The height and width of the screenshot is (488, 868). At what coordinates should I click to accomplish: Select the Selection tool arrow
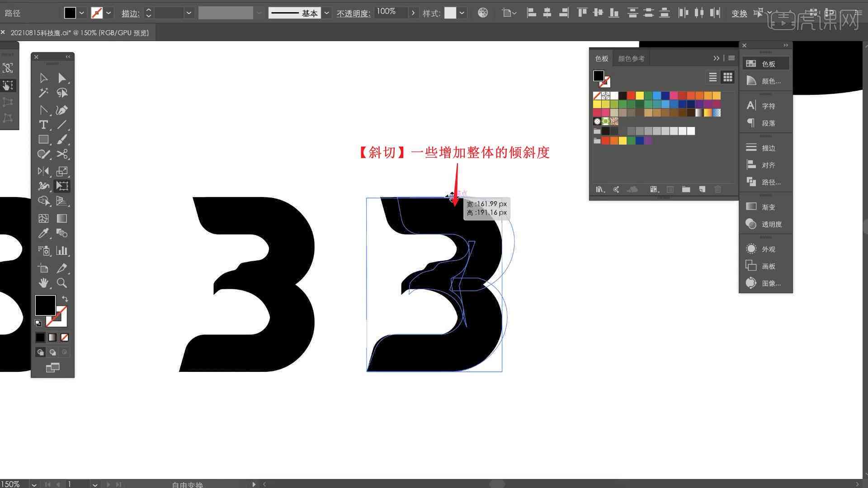click(43, 78)
